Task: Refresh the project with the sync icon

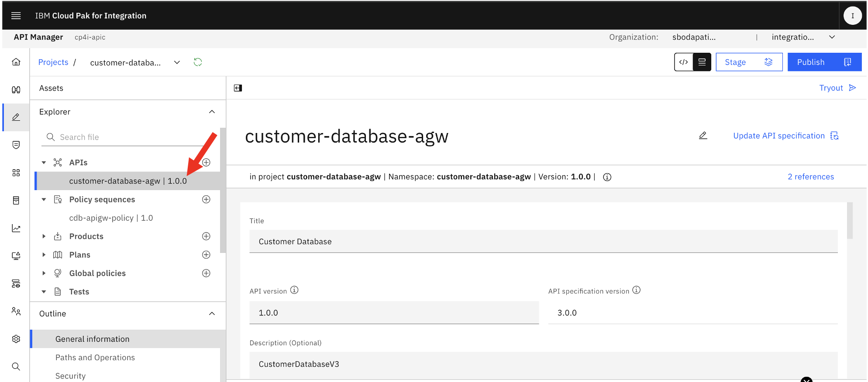Action: [x=198, y=62]
